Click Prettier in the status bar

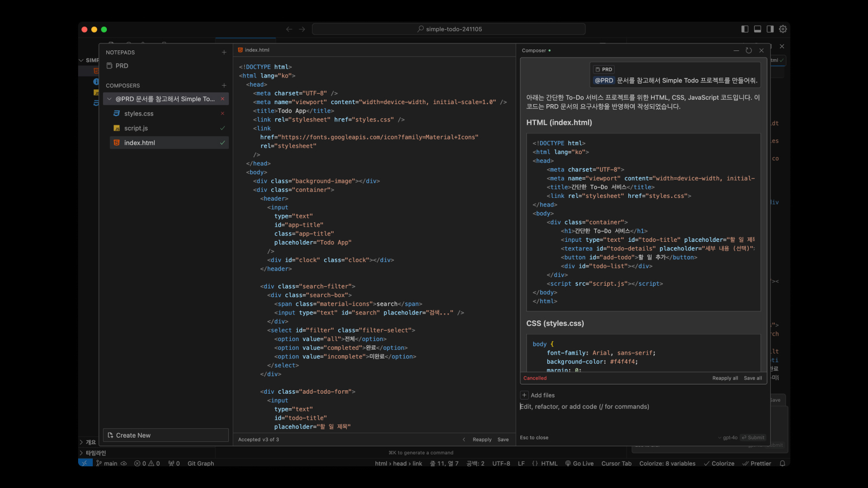(x=757, y=464)
